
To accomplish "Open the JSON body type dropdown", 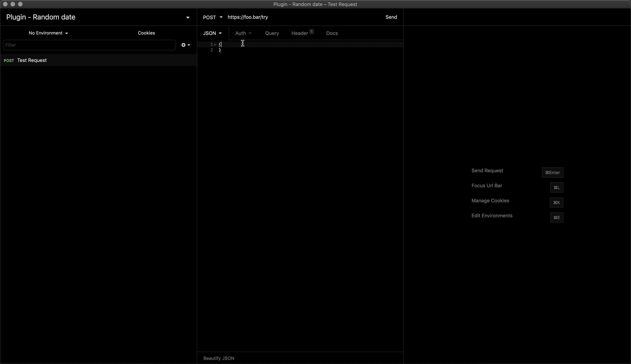I will 212,33.
